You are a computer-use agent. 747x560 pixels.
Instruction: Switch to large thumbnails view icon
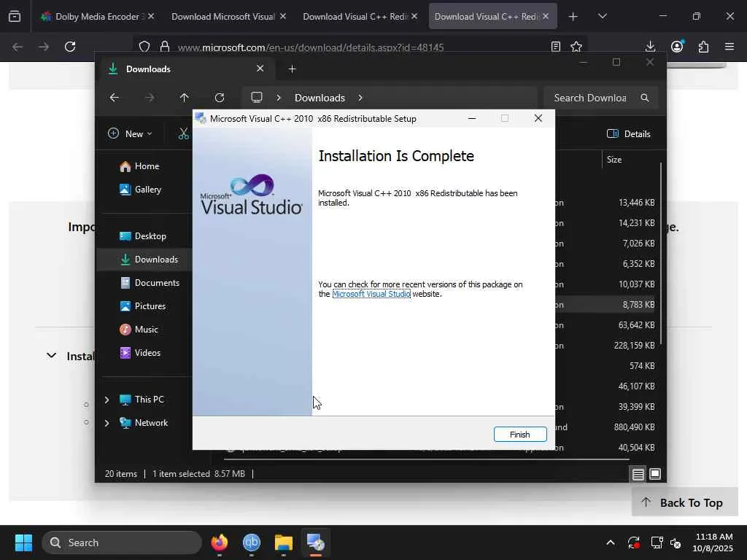655,474
